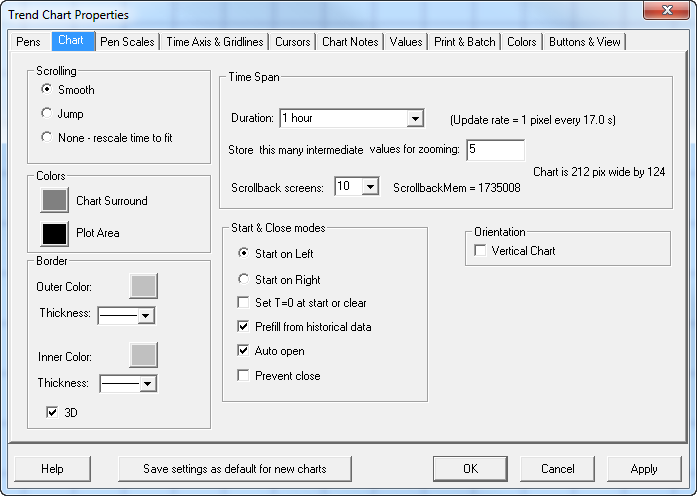
Task: Click the Chart Surround color swatch
Action: 54,200
